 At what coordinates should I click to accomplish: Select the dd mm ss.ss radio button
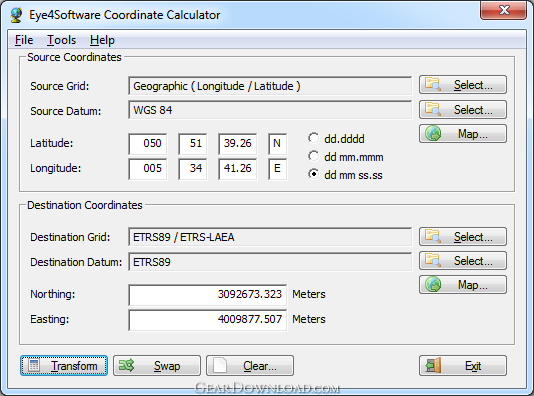click(x=313, y=174)
